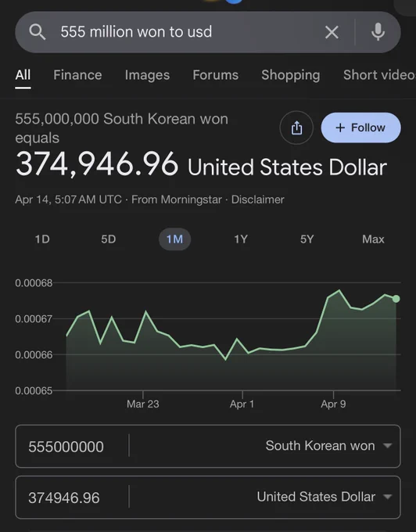Click the Apr 1 chart axis label

pyautogui.click(x=242, y=404)
